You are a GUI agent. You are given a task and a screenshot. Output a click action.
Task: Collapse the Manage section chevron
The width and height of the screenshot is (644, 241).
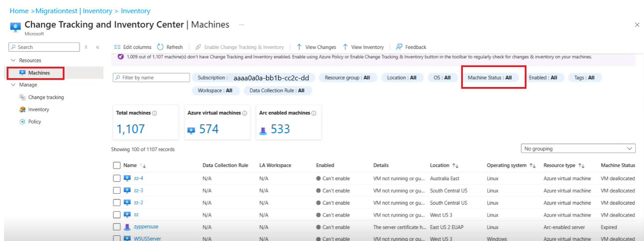pyautogui.click(x=12, y=85)
